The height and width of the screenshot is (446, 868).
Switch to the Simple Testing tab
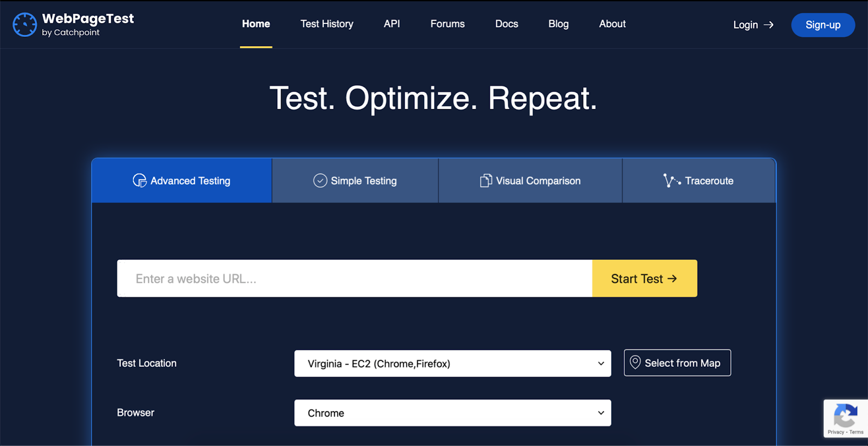355,181
